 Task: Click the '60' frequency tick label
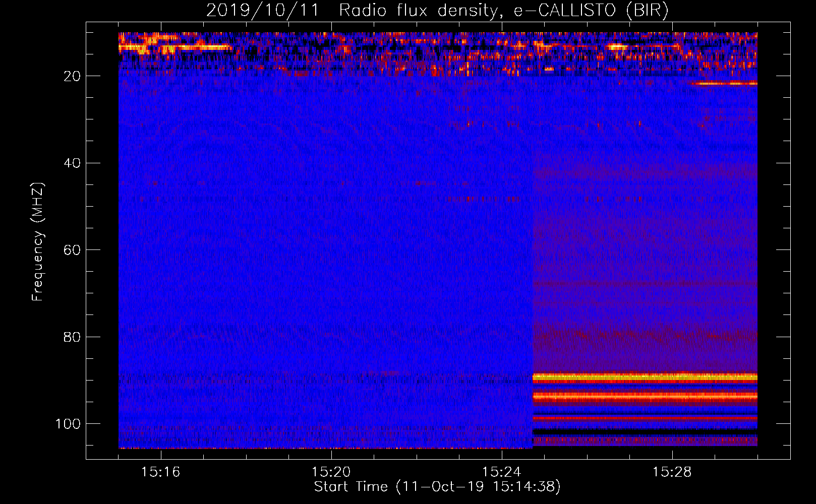click(72, 250)
